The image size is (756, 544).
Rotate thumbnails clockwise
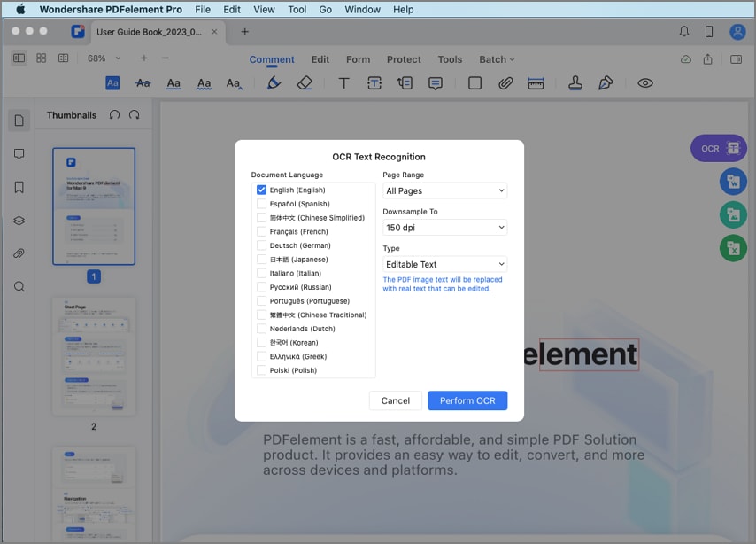(134, 115)
